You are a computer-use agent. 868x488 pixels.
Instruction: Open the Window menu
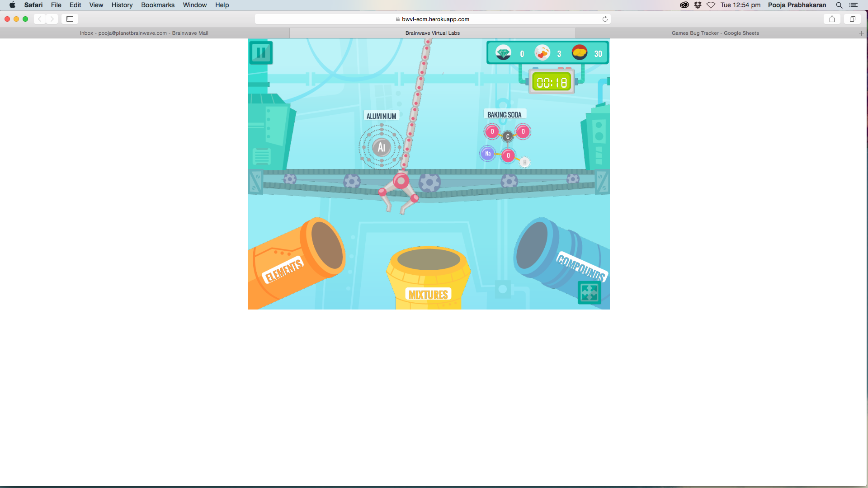[x=195, y=5]
